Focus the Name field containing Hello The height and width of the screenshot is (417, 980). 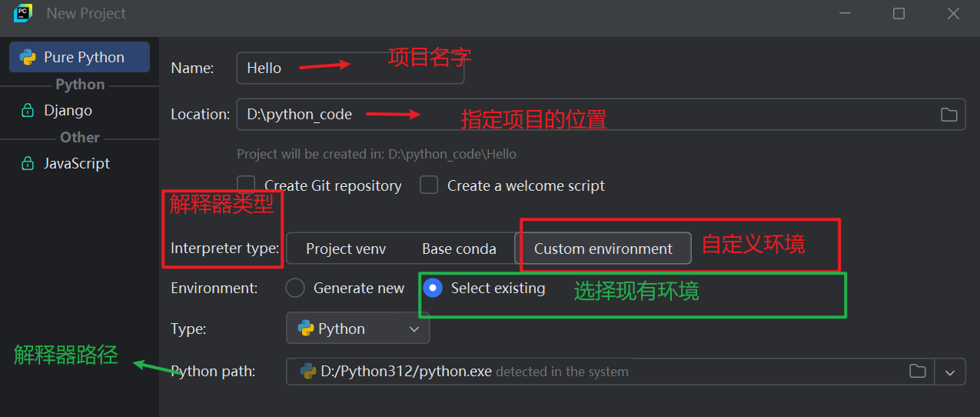coord(350,68)
